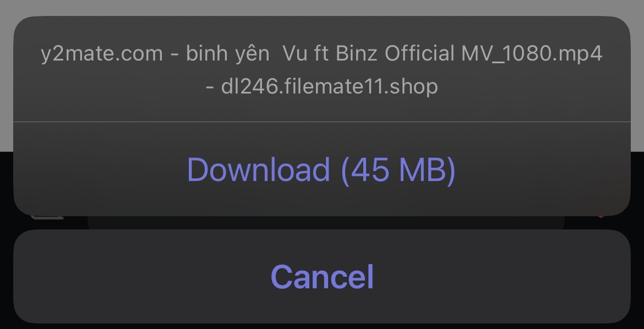Click the red badge icon behind sheet's right corner
Screen dimensions: 644x329
pyautogui.click(x=601, y=216)
